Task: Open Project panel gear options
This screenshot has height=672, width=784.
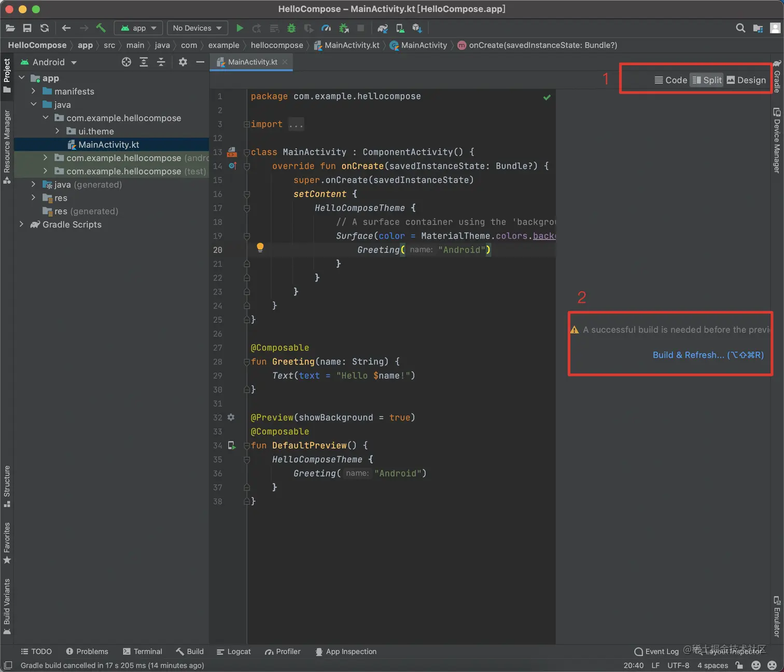Action: click(x=183, y=62)
